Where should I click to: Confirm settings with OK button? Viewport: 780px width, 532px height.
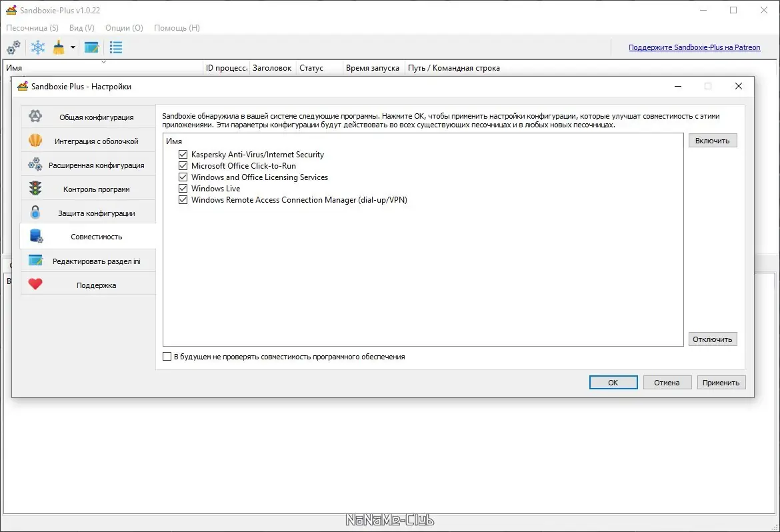coord(613,382)
